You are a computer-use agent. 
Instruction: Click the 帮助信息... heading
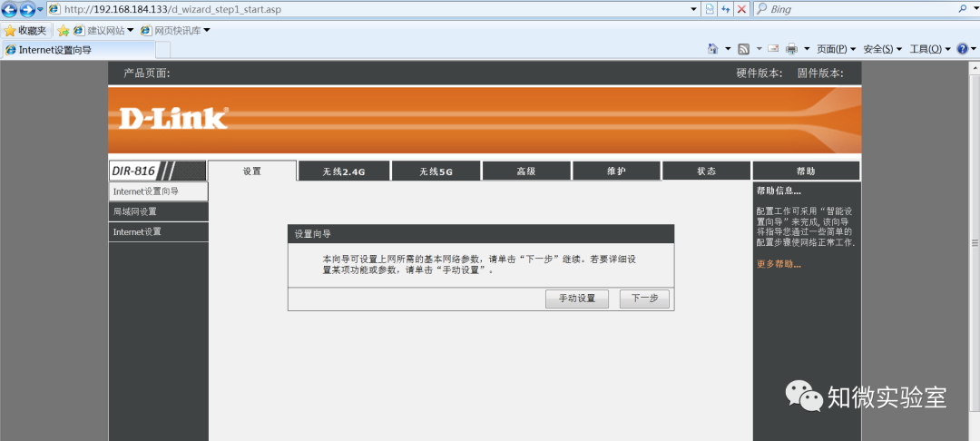(x=779, y=191)
